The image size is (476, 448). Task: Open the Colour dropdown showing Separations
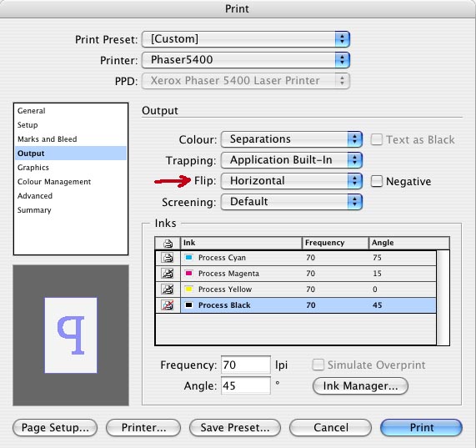[292, 139]
